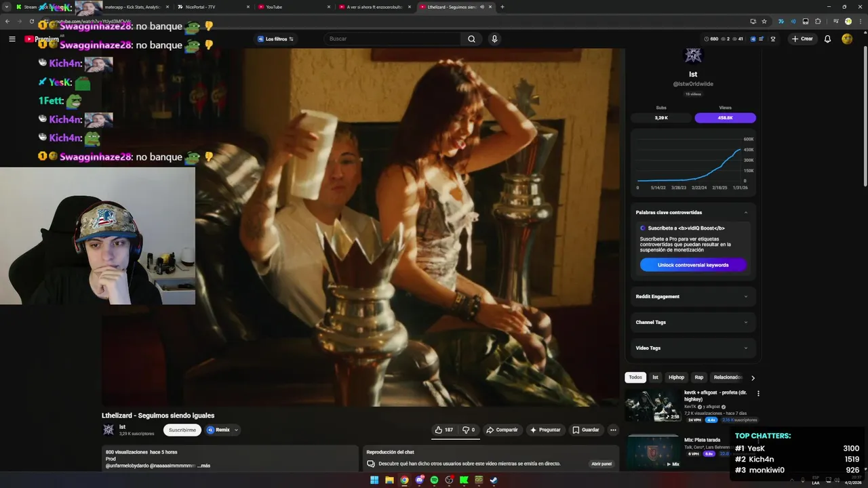Open the Crear create button
The width and height of the screenshot is (868, 488).
click(802, 39)
